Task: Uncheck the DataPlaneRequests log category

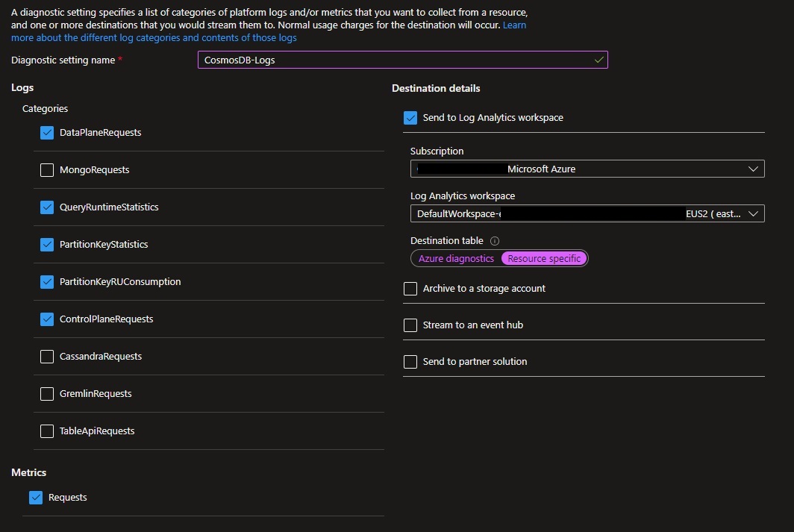Action: pyautogui.click(x=47, y=133)
